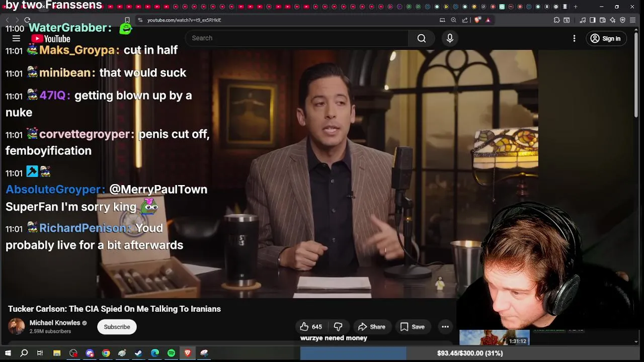Open recommended video thumbnail showing 1:31:12
Viewport: 644px width, 362px height.
pos(494,337)
